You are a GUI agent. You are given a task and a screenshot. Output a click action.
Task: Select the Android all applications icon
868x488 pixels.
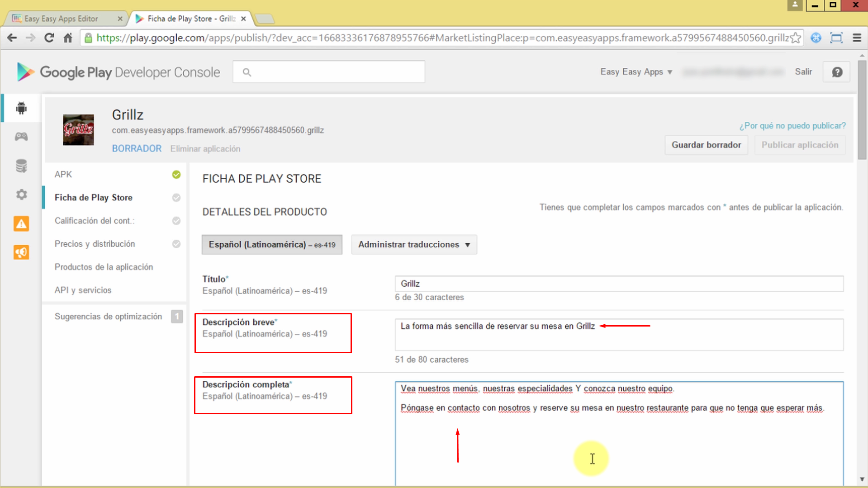click(21, 108)
